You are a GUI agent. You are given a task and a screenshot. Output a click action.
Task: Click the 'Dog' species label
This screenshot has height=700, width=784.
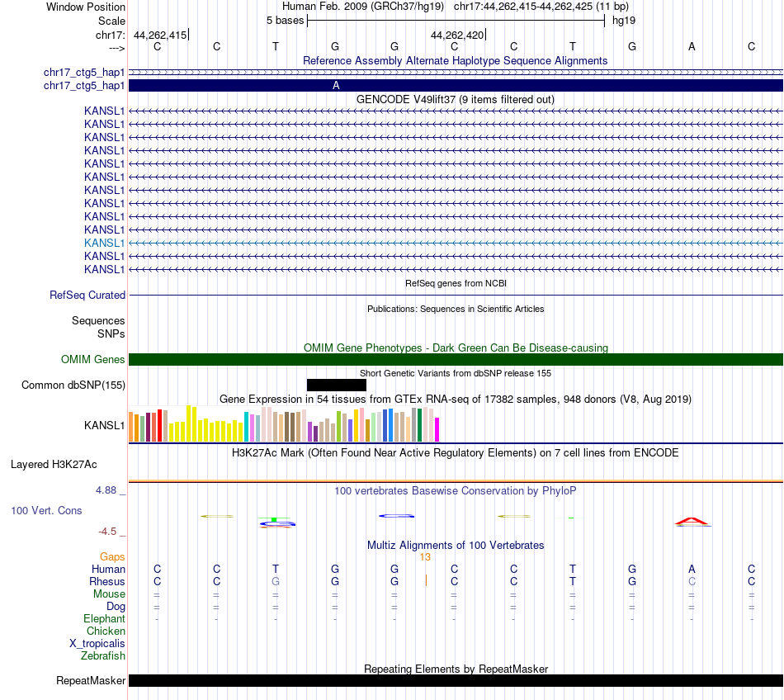click(x=116, y=607)
